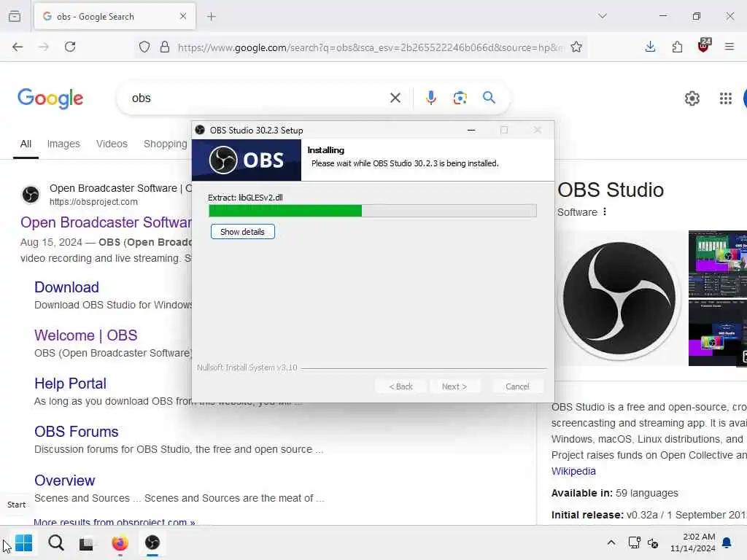Open the Open Broadcaster Software result title

pyautogui.click(x=106, y=222)
